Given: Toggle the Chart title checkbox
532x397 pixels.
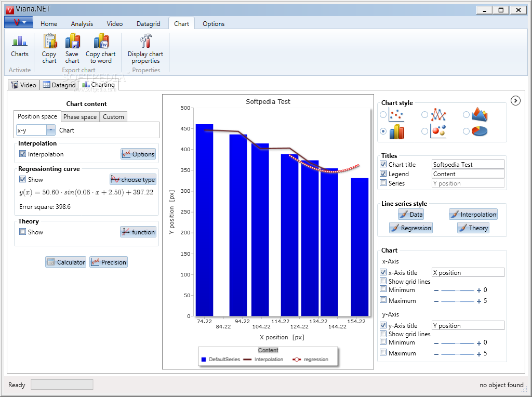Looking at the screenshot, I should (383, 164).
